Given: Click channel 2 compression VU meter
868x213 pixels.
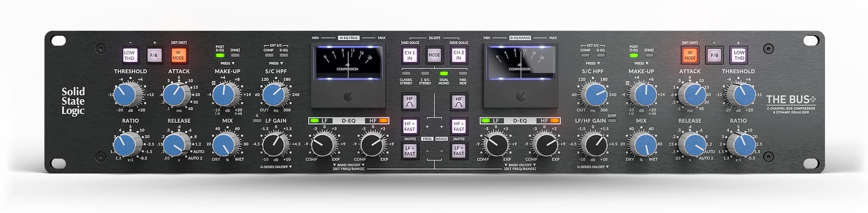Looking at the screenshot, I should (x=520, y=62).
